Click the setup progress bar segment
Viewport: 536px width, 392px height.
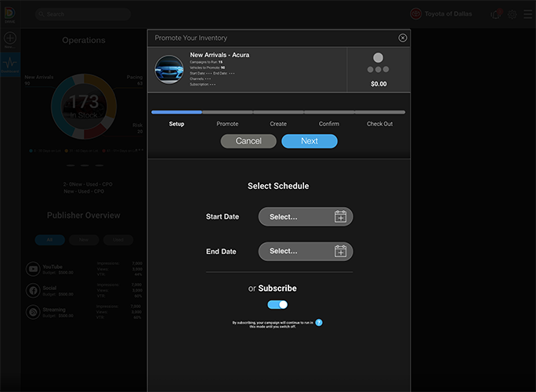(x=176, y=112)
